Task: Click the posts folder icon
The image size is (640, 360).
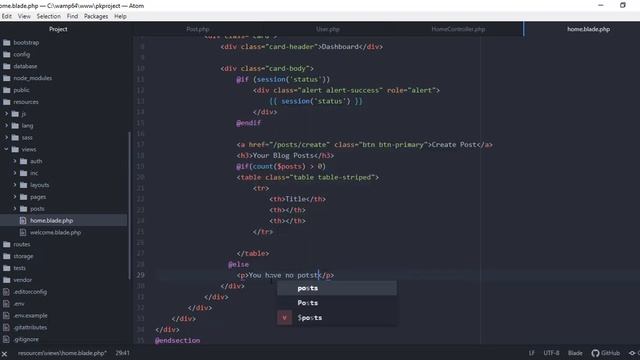Action: coord(24,209)
